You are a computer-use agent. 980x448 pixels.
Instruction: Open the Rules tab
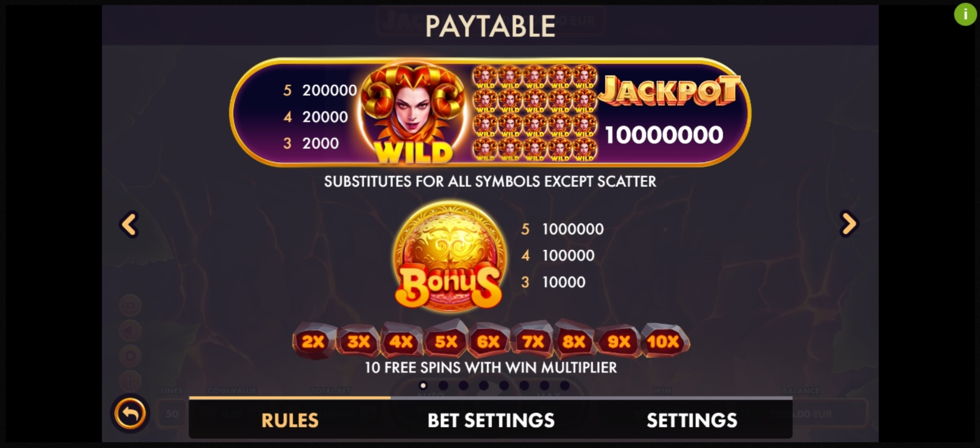[x=289, y=420]
